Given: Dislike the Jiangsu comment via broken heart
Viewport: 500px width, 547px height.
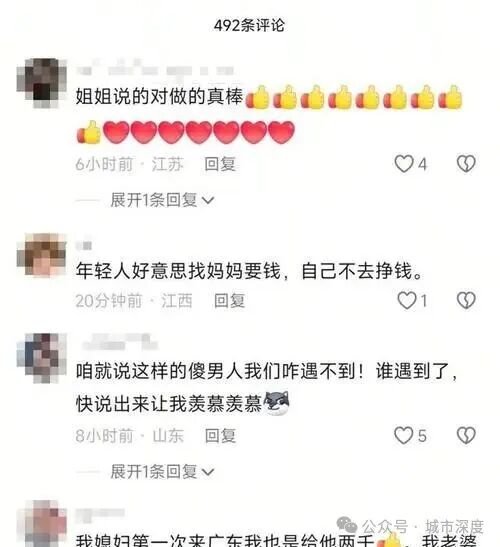Looking at the screenshot, I should (x=466, y=164).
